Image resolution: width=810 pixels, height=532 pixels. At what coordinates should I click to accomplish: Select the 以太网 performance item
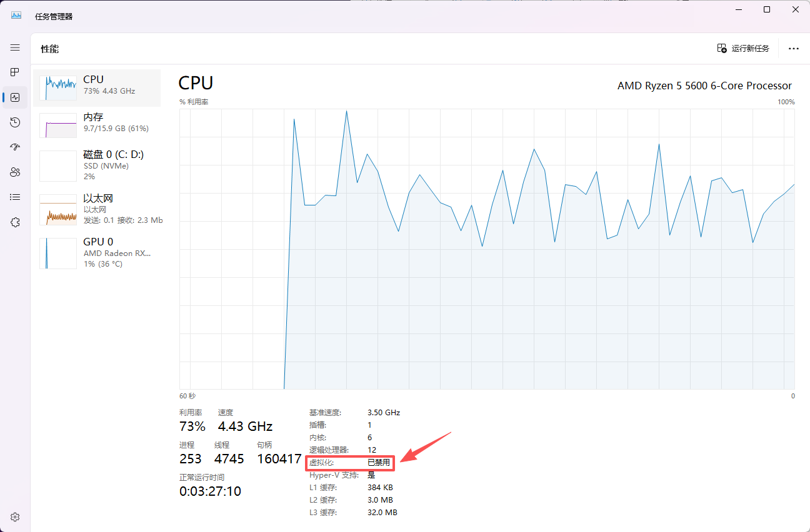97,209
